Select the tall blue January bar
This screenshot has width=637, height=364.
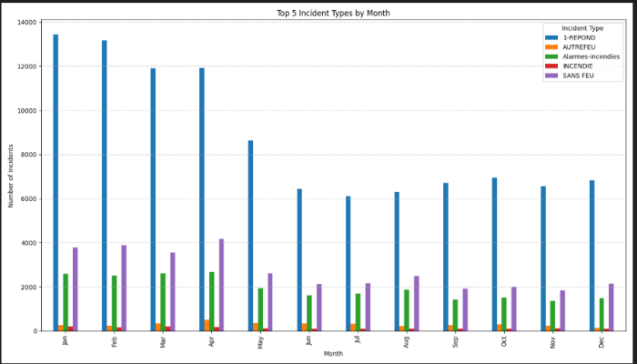point(56,182)
